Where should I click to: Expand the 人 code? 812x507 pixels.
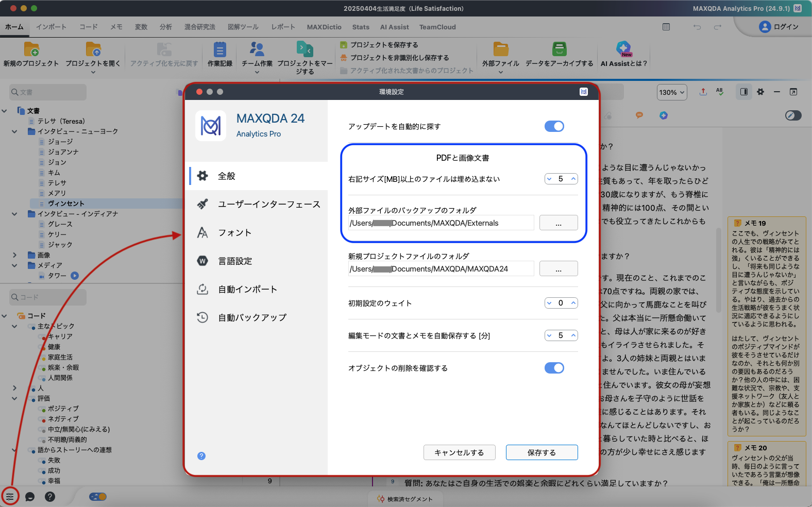(14, 388)
